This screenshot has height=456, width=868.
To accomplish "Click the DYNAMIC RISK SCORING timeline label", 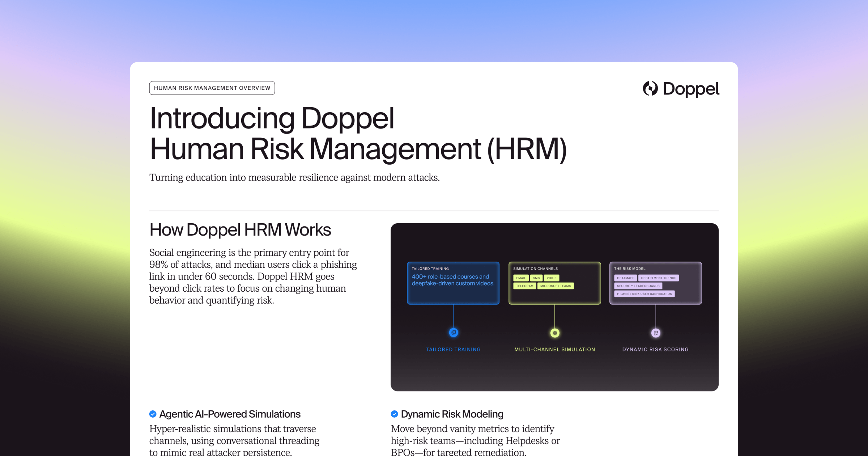I will [655, 349].
